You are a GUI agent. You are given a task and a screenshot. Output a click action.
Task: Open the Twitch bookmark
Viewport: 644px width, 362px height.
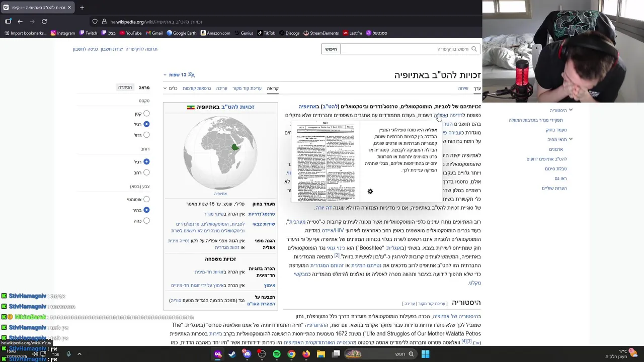pyautogui.click(x=88, y=33)
